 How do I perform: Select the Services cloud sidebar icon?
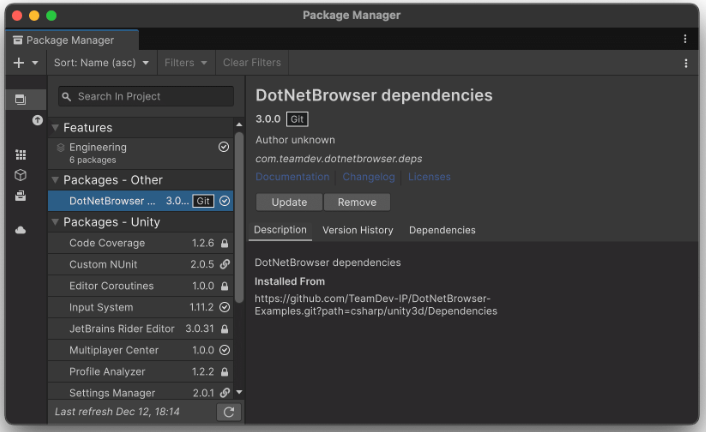pos(21,230)
